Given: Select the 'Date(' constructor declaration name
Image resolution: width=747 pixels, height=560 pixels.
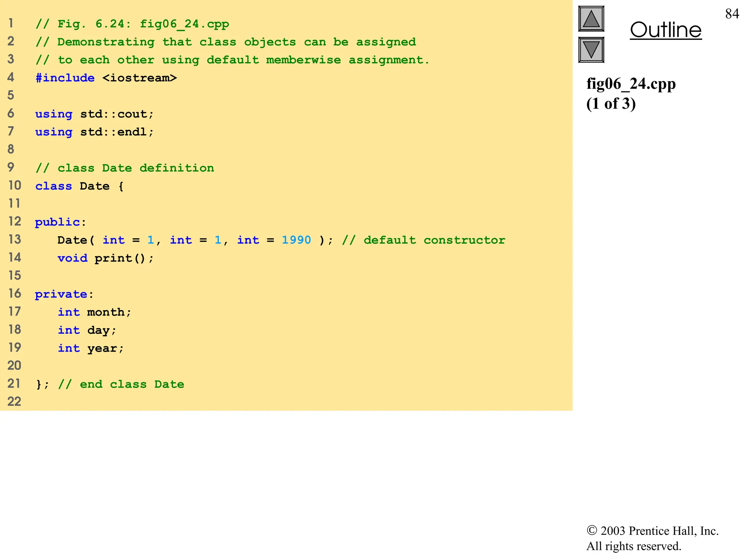Looking at the screenshot, I should coord(76,240).
